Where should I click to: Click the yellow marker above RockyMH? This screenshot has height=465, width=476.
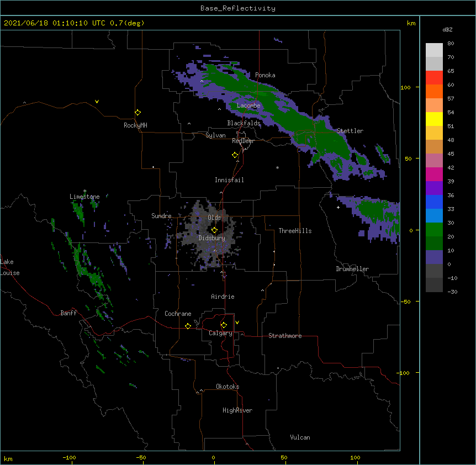point(137,112)
